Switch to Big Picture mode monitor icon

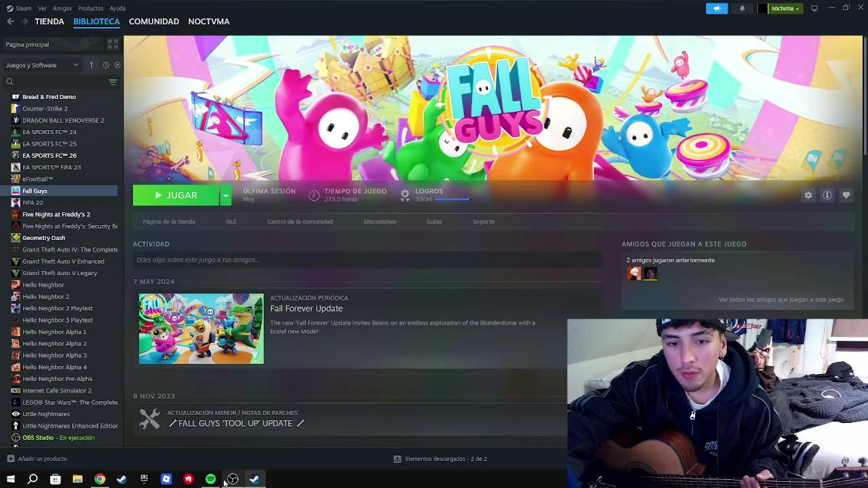coord(814,9)
